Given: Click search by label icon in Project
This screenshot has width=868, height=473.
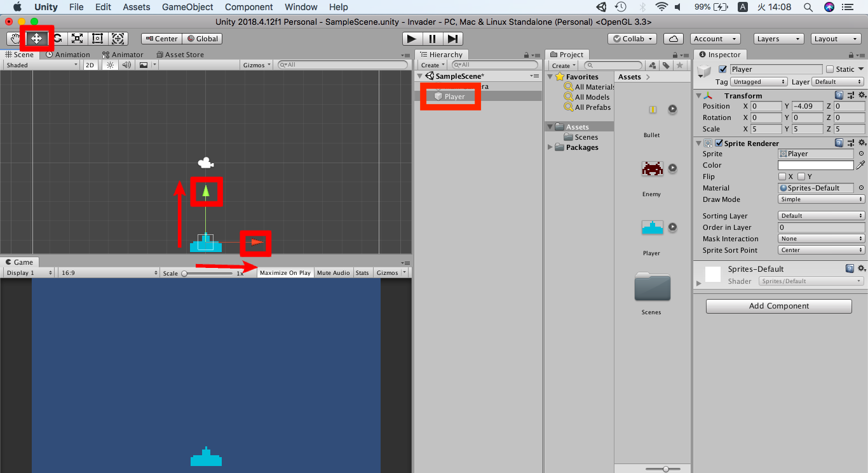Looking at the screenshot, I should (666, 65).
